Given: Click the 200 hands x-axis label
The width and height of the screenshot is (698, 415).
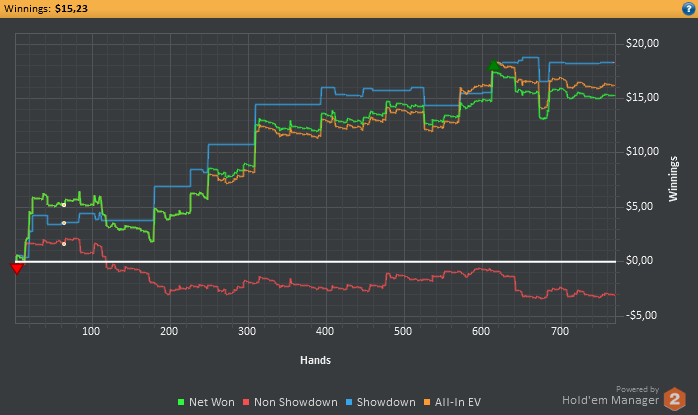Looking at the screenshot, I should (169, 331).
